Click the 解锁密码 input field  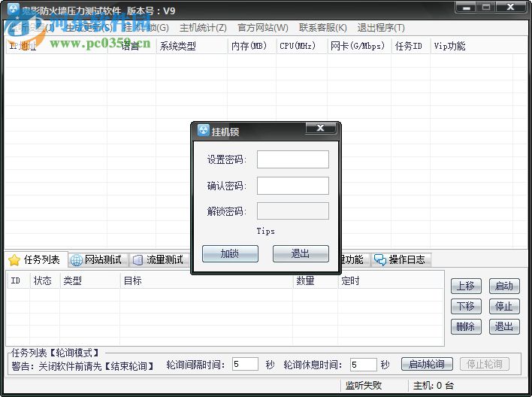click(293, 211)
